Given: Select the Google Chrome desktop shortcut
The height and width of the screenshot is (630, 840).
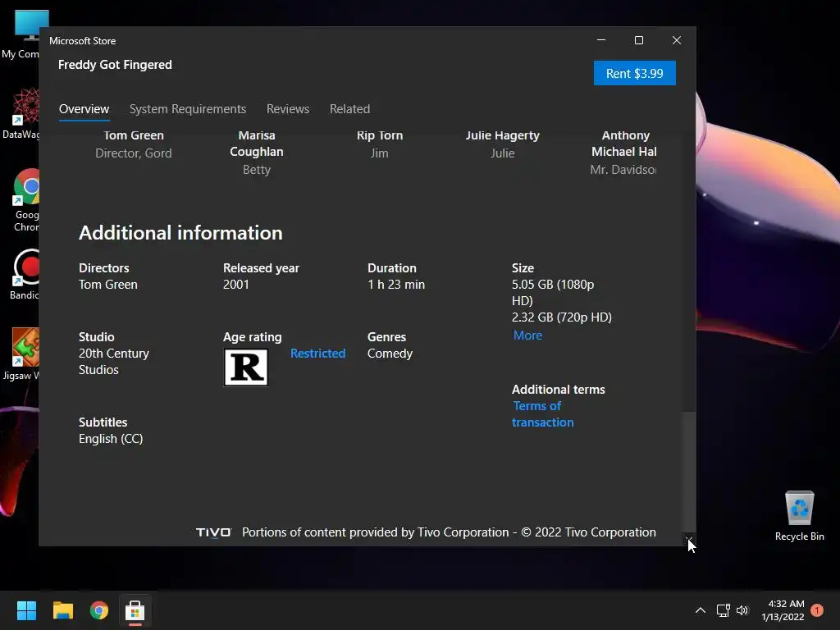Looking at the screenshot, I should tap(24, 200).
